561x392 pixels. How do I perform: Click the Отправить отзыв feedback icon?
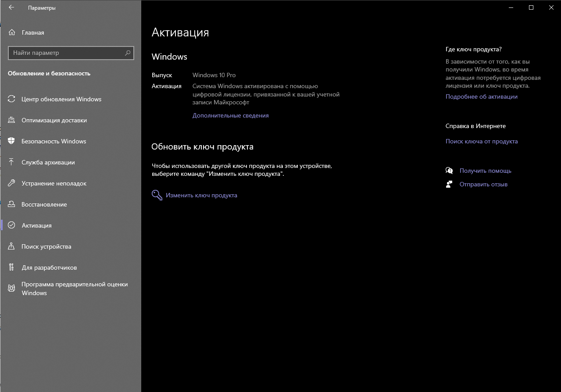click(449, 184)
